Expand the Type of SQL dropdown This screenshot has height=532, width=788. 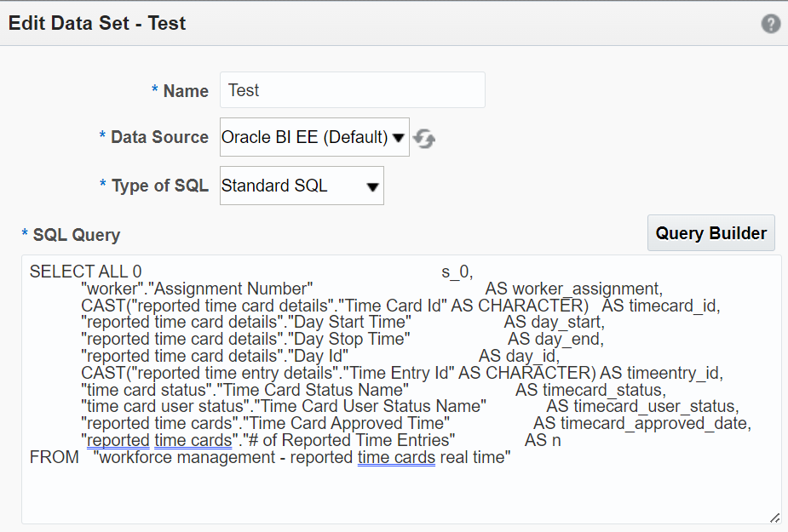(x=302, y=186)
